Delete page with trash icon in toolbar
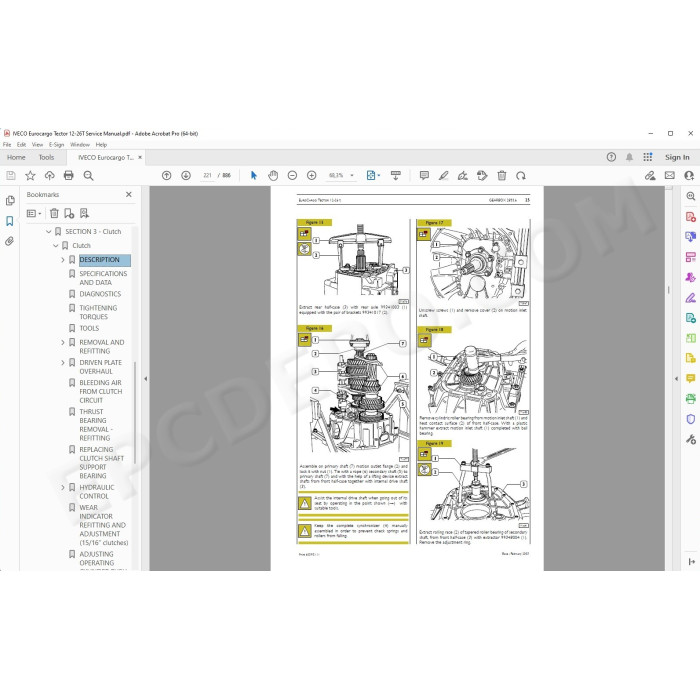The width and height of the screenshot is (700, 700). (x=502, y=175)
